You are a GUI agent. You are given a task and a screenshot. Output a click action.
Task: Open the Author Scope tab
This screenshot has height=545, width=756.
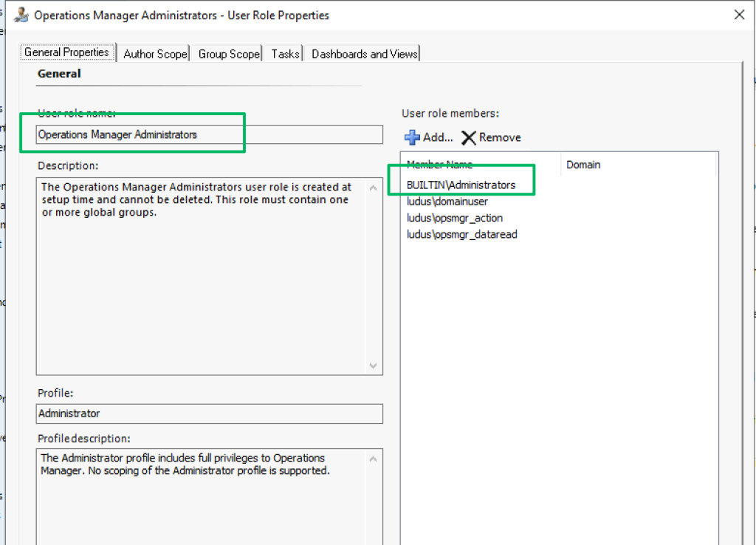pos(155,54)
